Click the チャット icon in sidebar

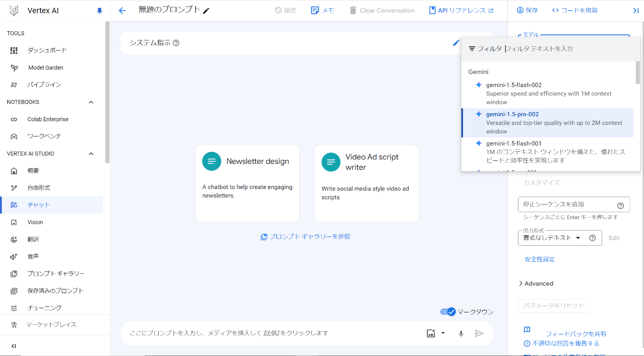[x=14, y=205]
